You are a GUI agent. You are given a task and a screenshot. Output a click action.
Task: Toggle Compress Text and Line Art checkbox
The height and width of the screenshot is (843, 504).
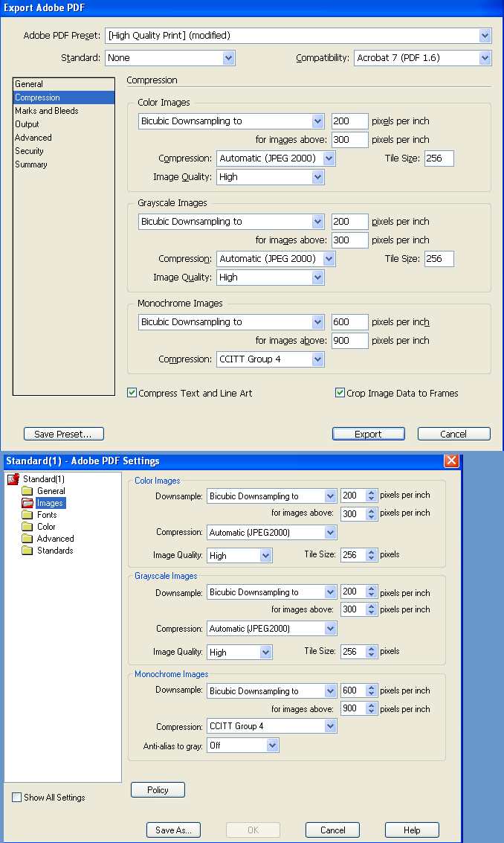click(132, 393)
